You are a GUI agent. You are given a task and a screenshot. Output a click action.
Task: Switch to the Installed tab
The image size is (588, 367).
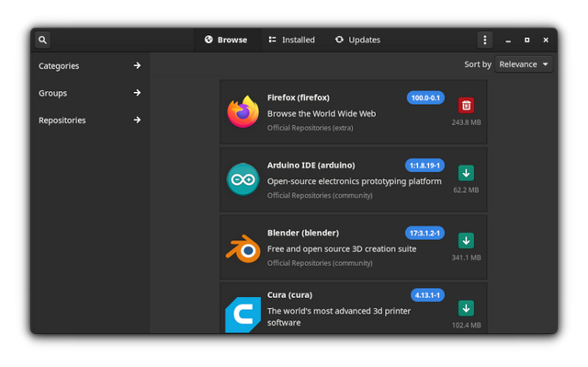[292, 40]
